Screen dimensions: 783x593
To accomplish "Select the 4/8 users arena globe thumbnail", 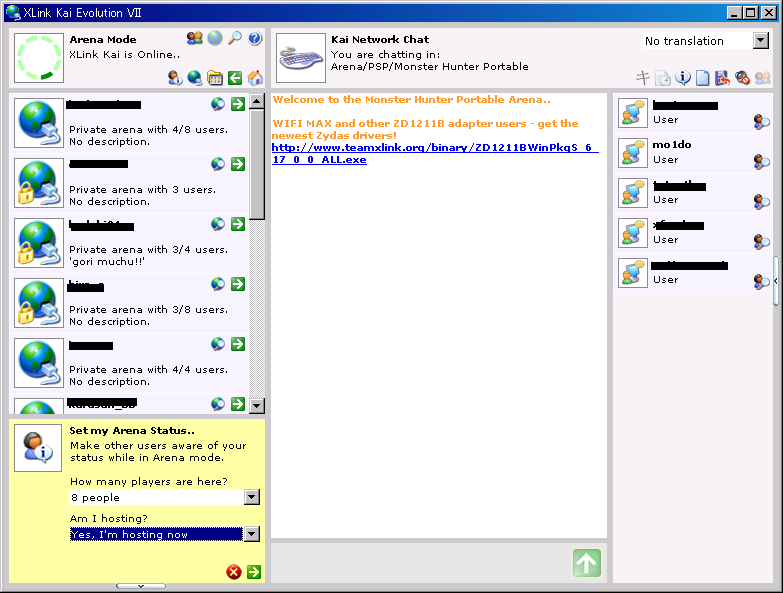I will 39,123.
